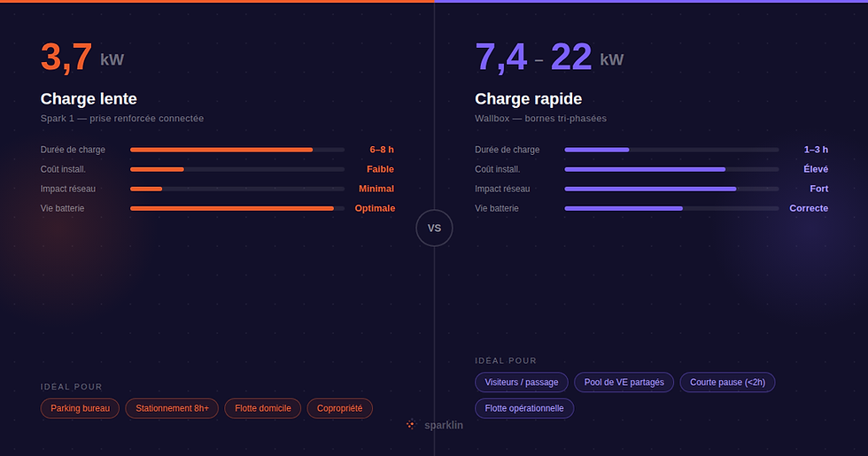This screenshot has height=456, width=868.
Task: Click the 7,4 – 22 kW power value
Action: [x=549, y=57]
